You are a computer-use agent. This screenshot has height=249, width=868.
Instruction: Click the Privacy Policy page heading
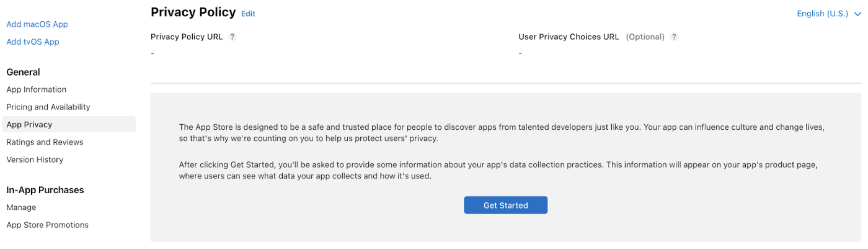point(193,12)
